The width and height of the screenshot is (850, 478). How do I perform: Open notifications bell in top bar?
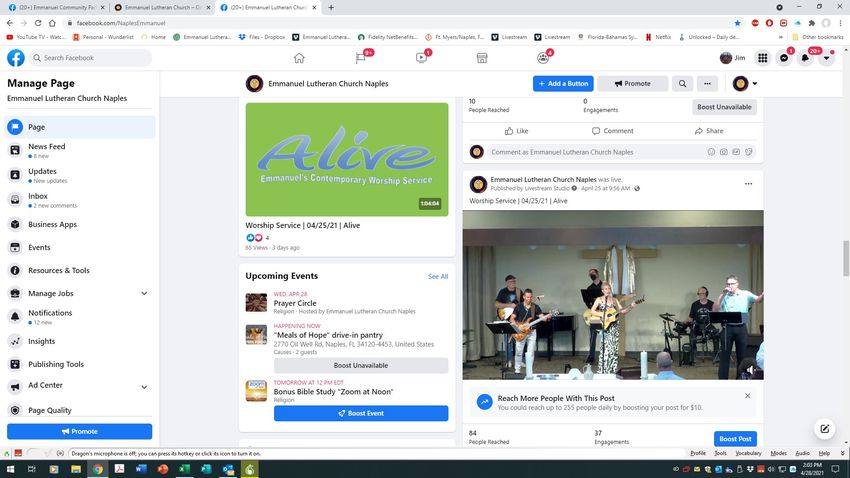point(805,58)
